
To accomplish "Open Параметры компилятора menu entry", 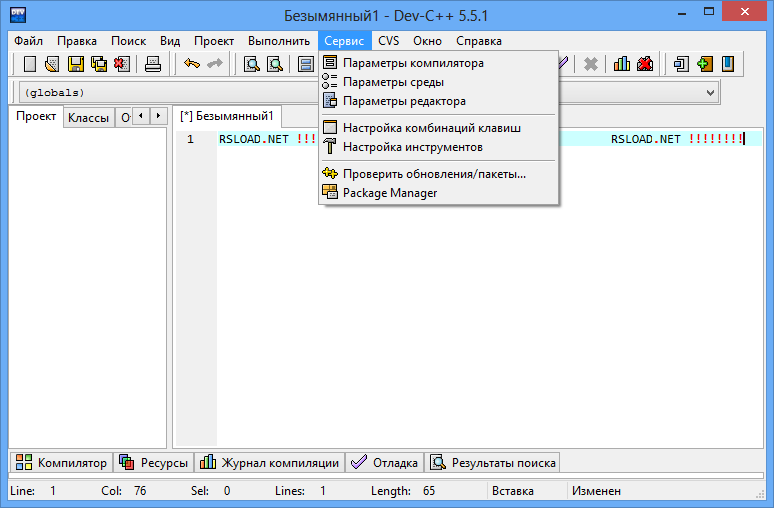I will [439, 63].
